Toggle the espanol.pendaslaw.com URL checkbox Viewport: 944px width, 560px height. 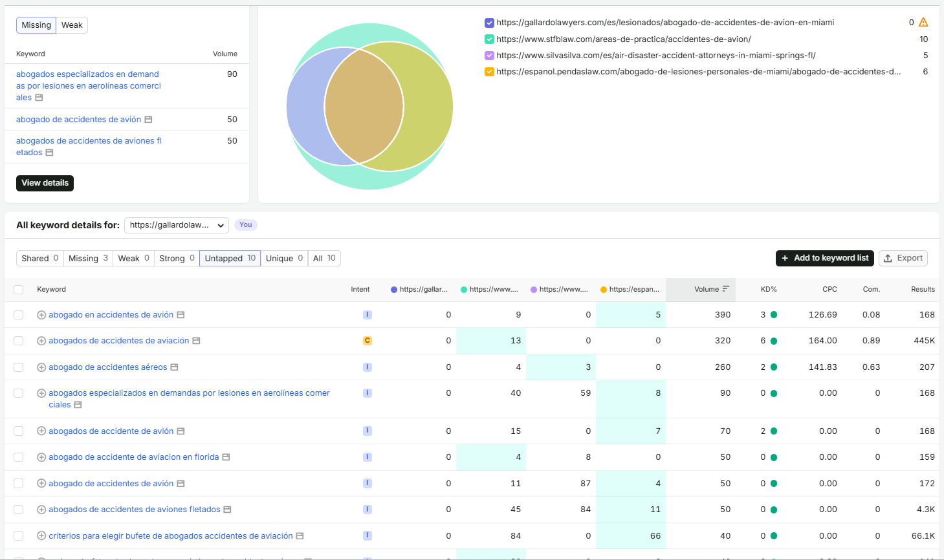[490, 72]
